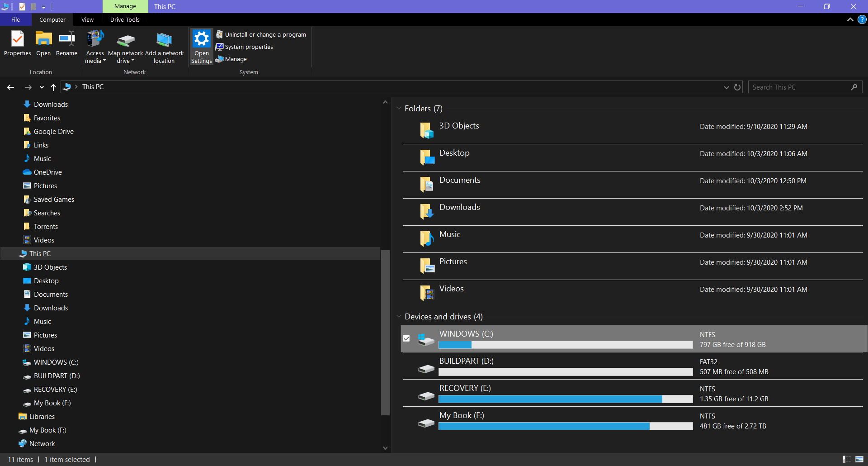Click navigation pane scroll down arrow
The image size is (868, 466).
pyautogui.click(x=385, y=448)
